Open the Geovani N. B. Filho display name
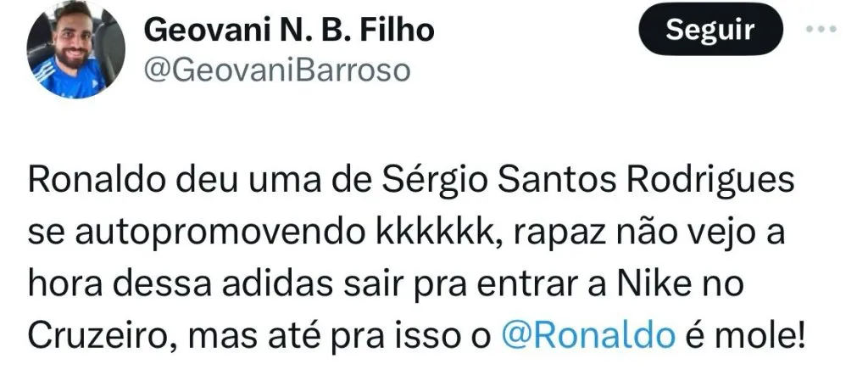The width and height of the screenshot is (868, 370). 290,31
